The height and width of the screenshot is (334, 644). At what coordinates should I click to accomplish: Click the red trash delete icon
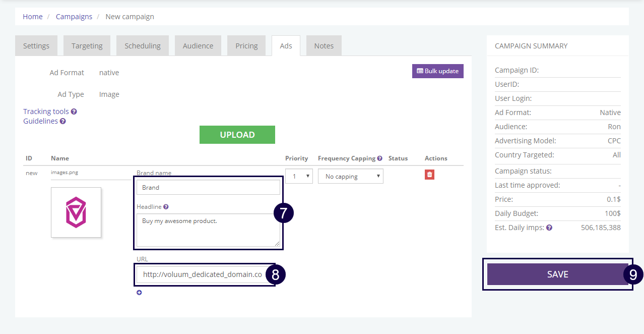pos(429,175)
